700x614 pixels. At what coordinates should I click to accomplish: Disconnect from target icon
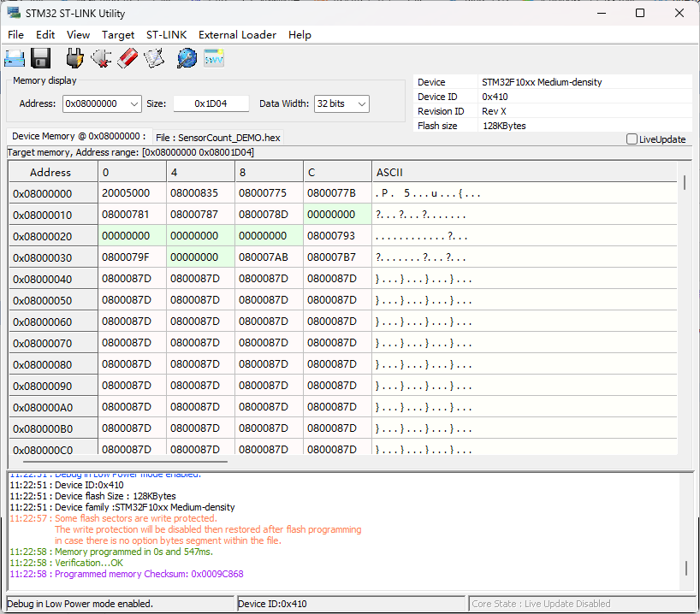[101, 58]
